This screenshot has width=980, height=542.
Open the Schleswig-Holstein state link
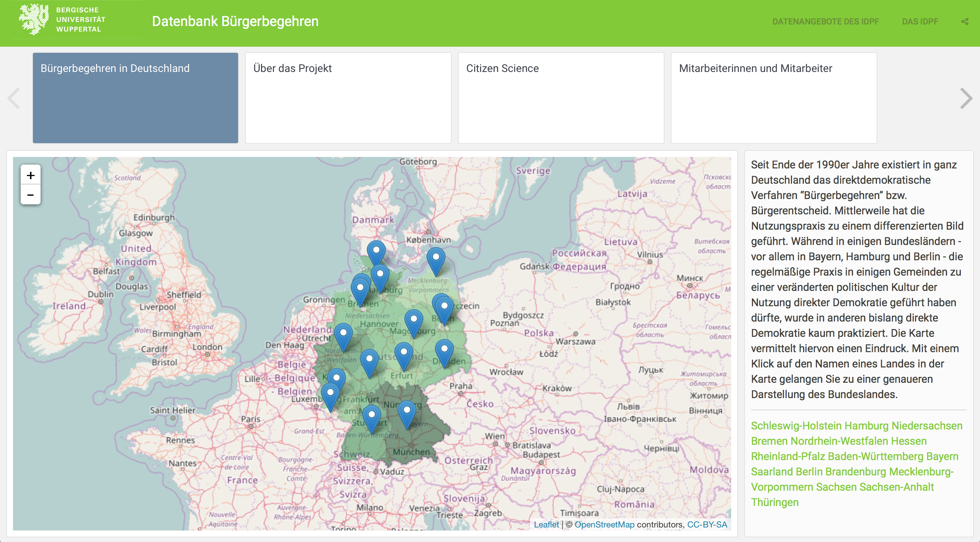(x=796, y=426)
